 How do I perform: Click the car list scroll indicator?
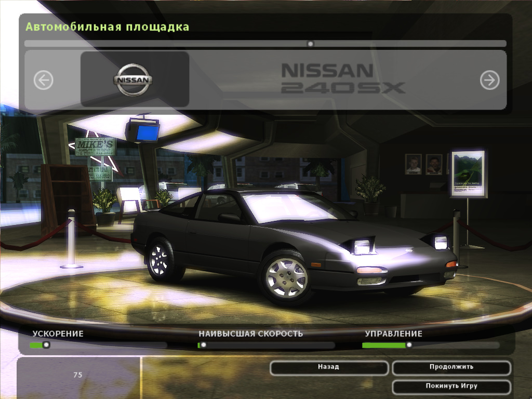pyautogui.click(x=310, y=44)
